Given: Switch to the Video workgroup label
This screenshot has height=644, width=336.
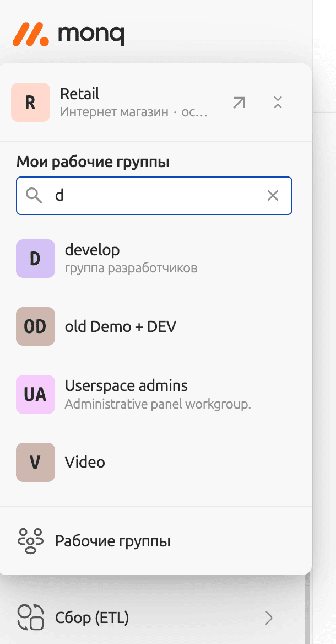Looking at the screenshot, I should (85, 462).
